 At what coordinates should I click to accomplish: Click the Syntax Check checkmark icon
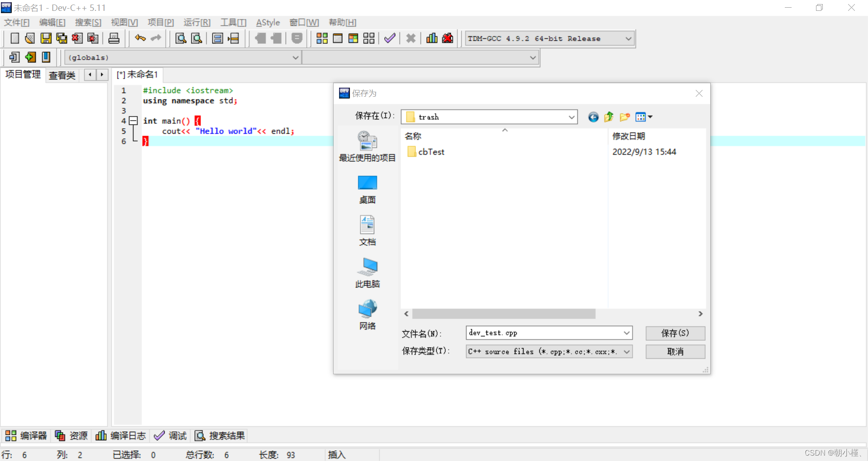tap(390, 38)
